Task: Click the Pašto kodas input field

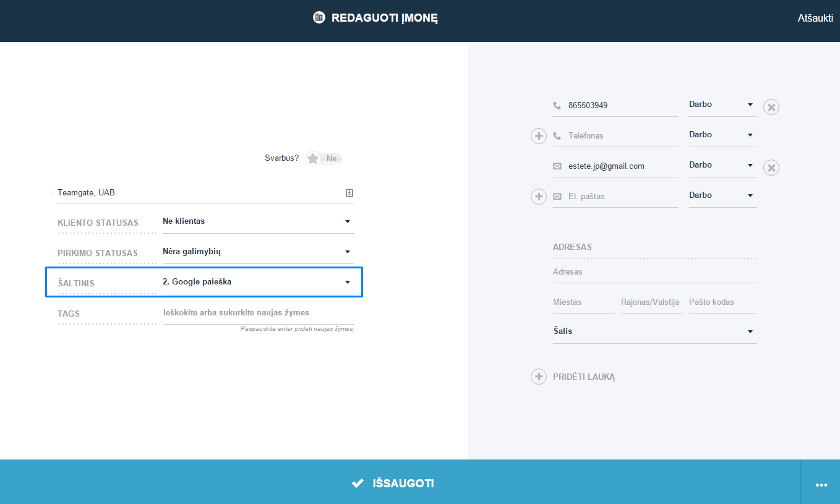Action: click(723, 302)
